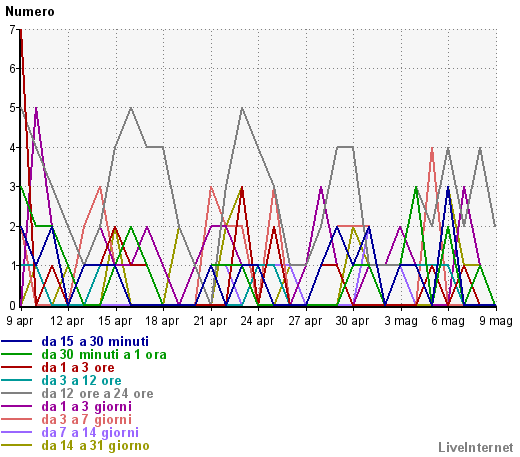Click the gray line swatch for 12-24 ore
The height and width of the screenshot is (457, 520).
coord(17,393)
